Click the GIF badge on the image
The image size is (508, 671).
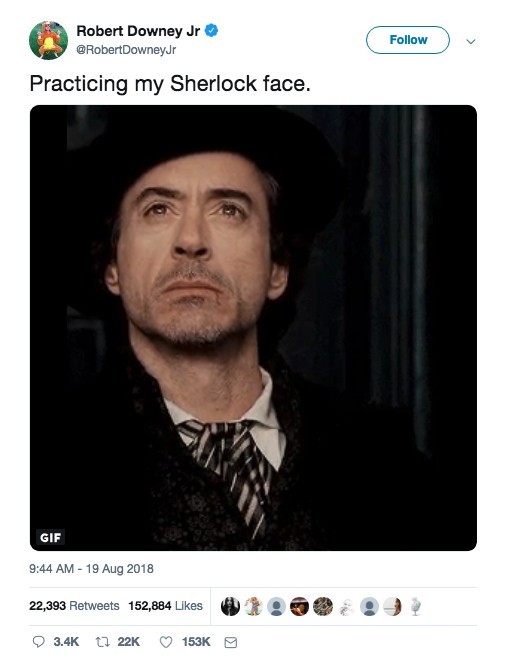(51, 537)
